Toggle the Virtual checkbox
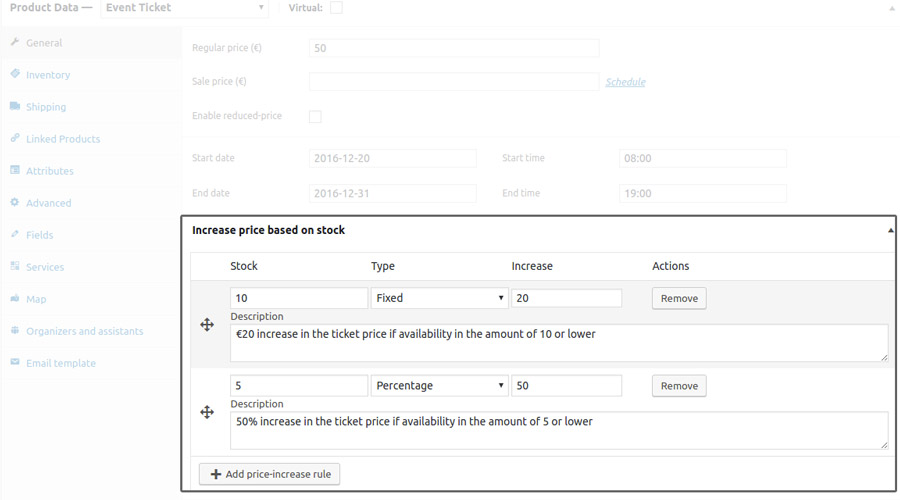The width and height of the screenshot is (900, 500). (x=336, y=8)
